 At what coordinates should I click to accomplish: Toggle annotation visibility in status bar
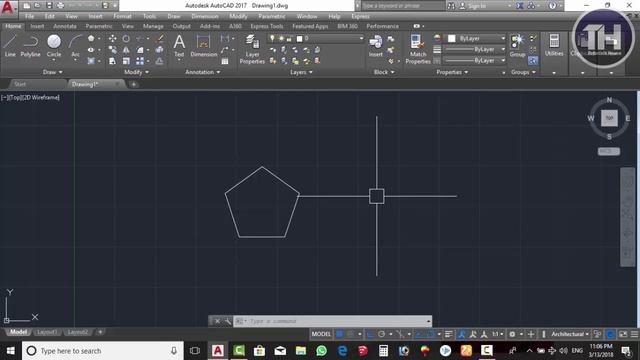point(462,334)
